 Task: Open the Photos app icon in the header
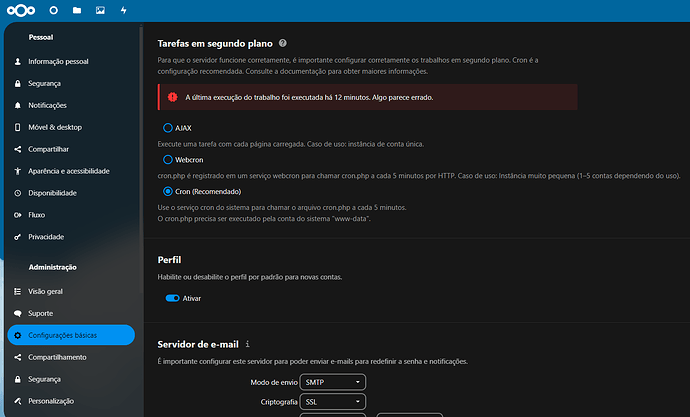[100, 10]
